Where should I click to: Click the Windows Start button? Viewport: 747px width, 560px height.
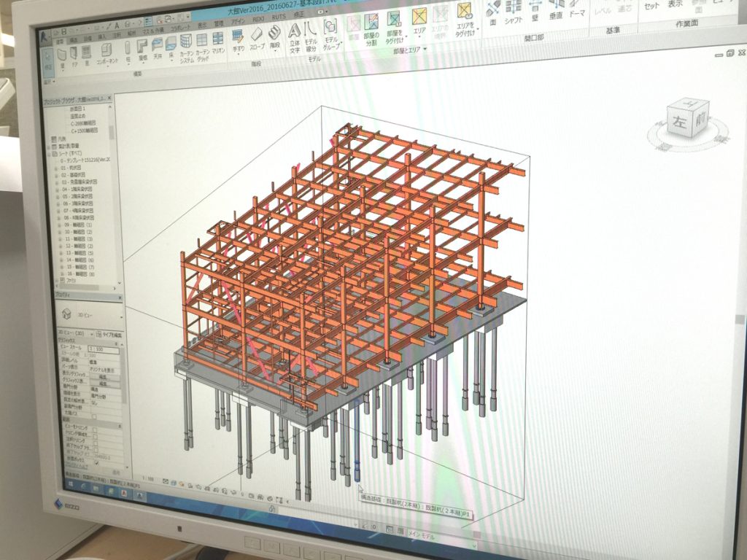71,483
